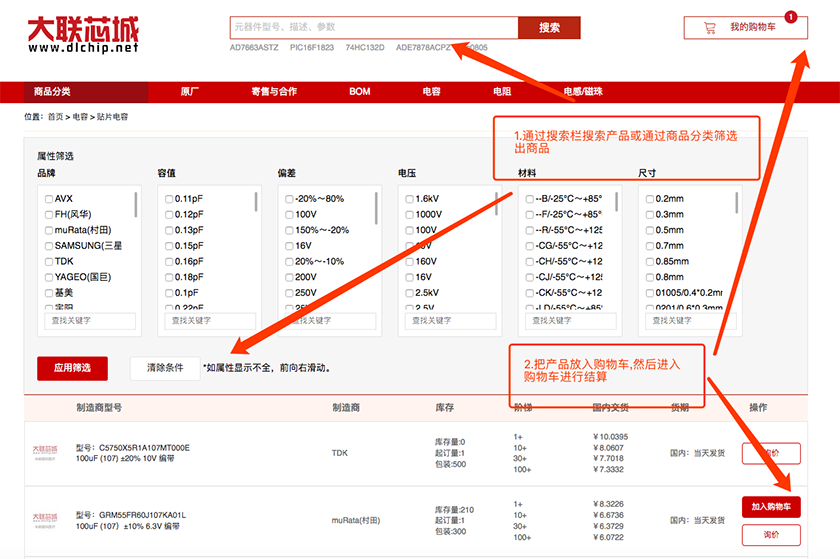Click the 大联芯城 site logo
This screenshot has height=559, width=840.
coord(82,32)
